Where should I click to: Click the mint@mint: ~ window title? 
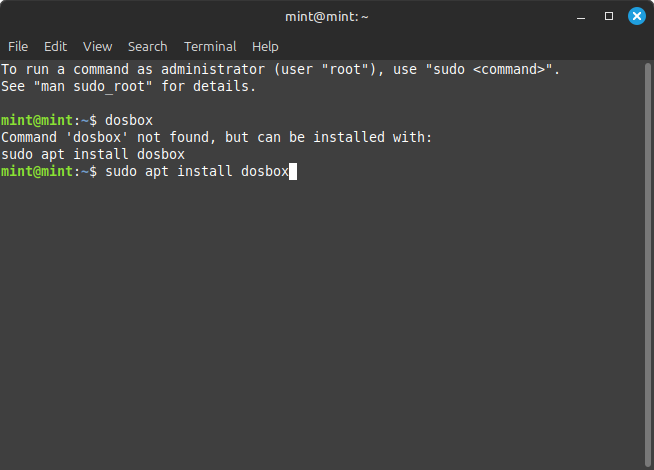(326, 16)
